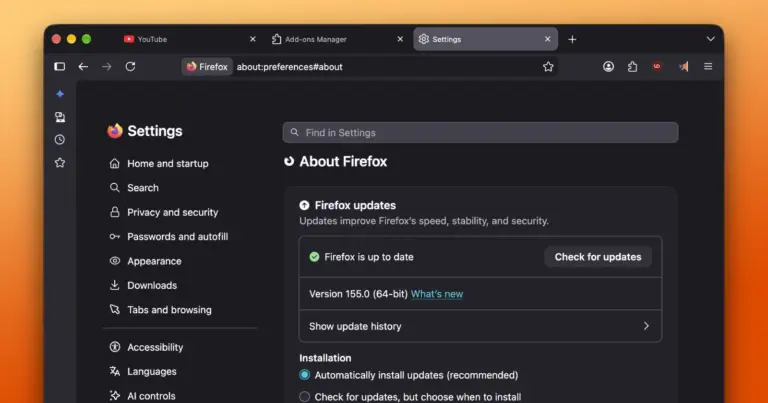Open the Firefox account icon
The image size is (768, 403).
pos(608,67)
